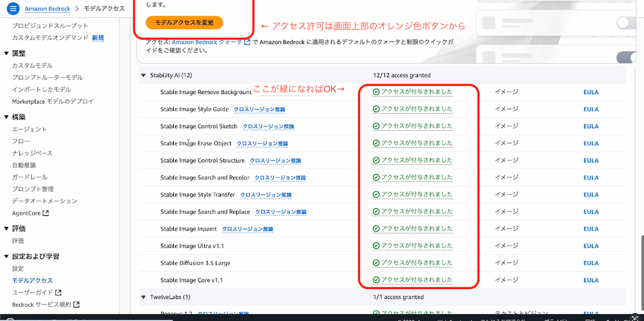Image resolution: width=644 pixels, height=321 pixels.
Task: Open プロンプト管理 in the sidebar
Action: coord(33,189)
